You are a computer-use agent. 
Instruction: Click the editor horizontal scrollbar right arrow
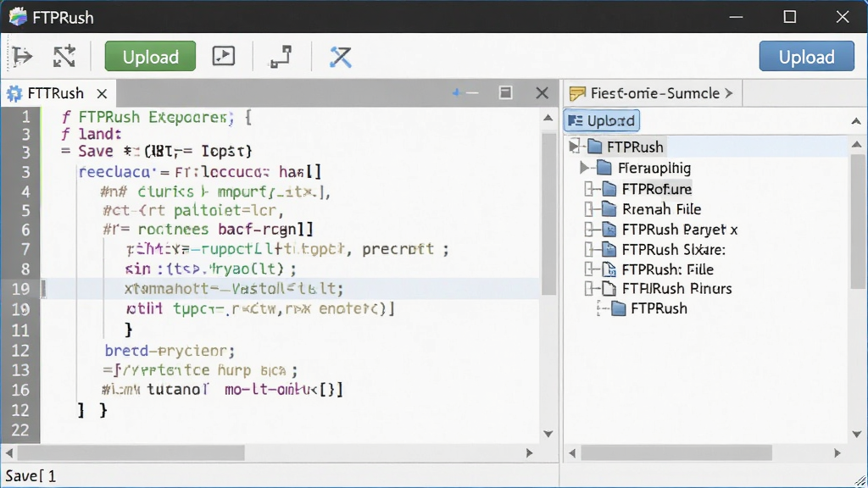point(529,453)
